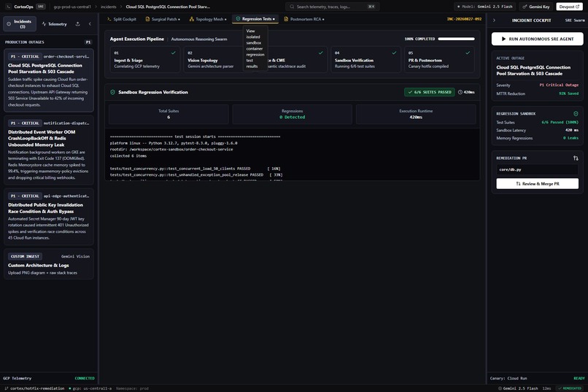Click the checkmark on PR & Postmortem step

(x=468, y=53)
